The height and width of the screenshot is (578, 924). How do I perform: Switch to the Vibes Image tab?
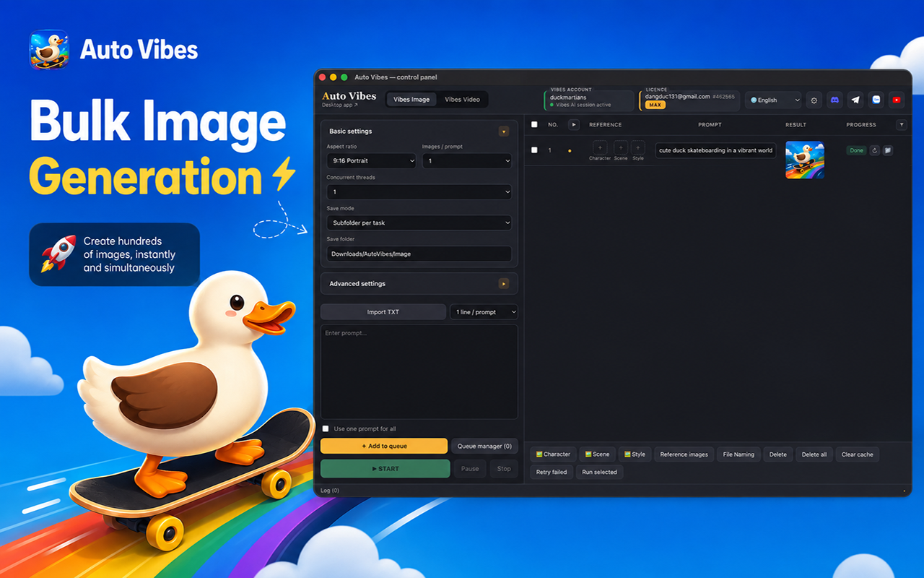pyautogui.click(x=411, y=99)
